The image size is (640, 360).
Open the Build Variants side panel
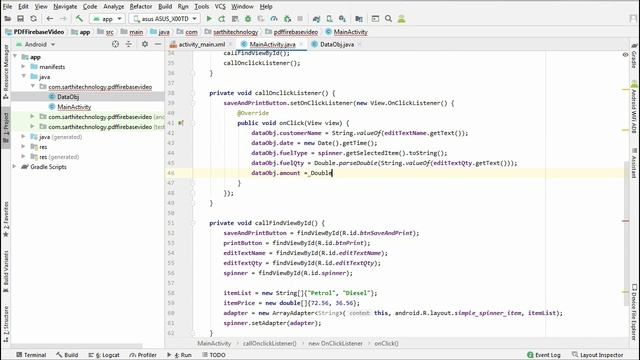6,271
